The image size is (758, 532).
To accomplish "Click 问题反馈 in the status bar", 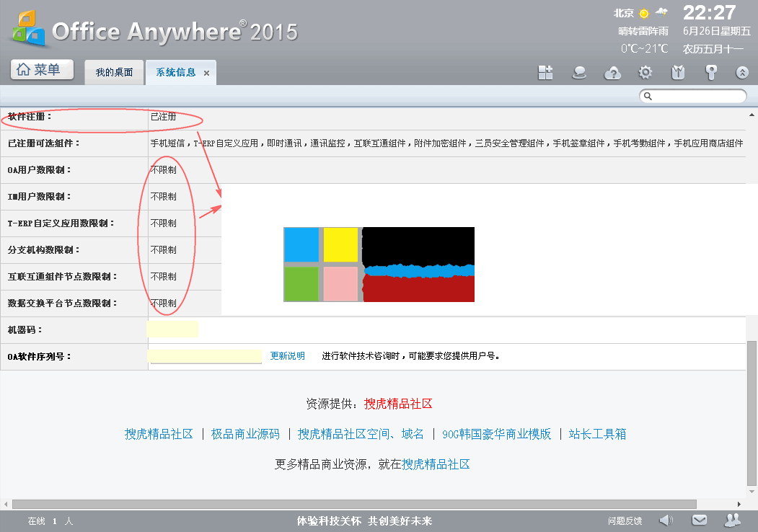I will point(625,520).
